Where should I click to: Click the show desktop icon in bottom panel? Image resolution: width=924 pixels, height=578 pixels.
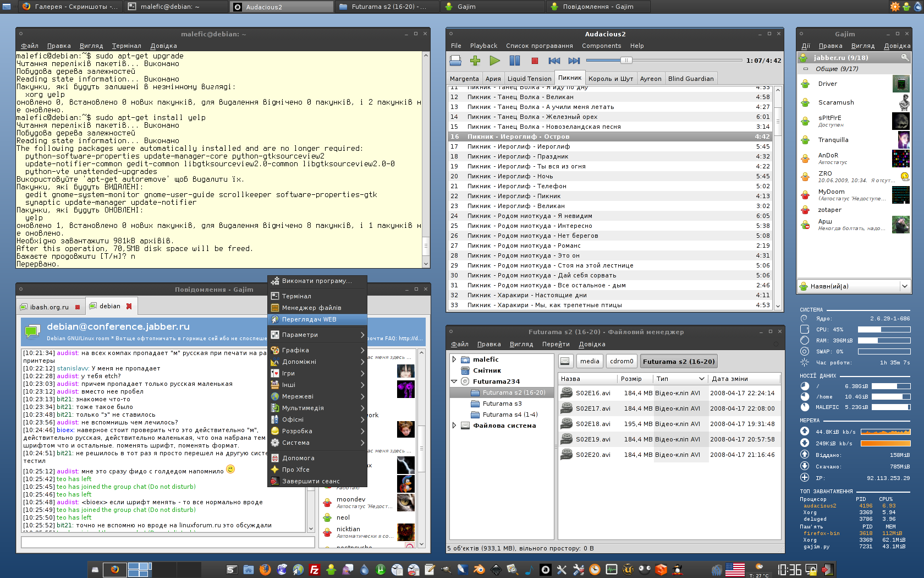point(95,570)
